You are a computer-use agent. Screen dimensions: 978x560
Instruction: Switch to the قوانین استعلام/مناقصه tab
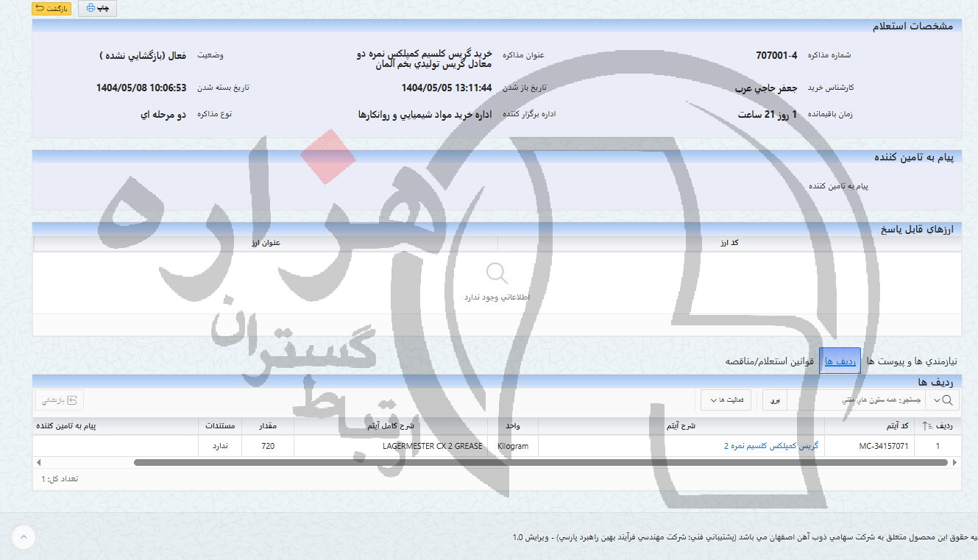767,361
